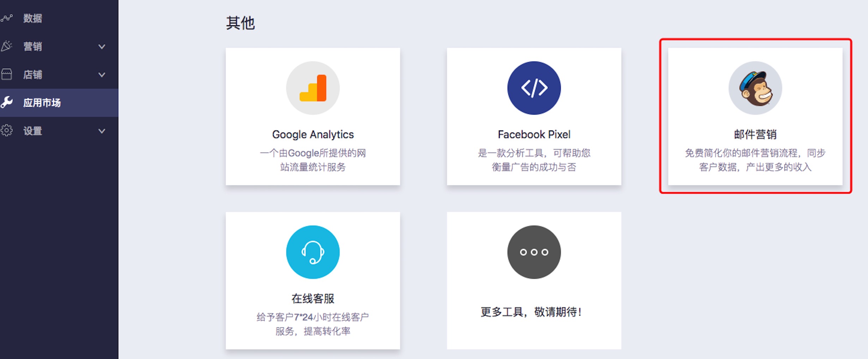Click the three-dots more tools icon
868x359 pixels.
[x=534, y=252]
